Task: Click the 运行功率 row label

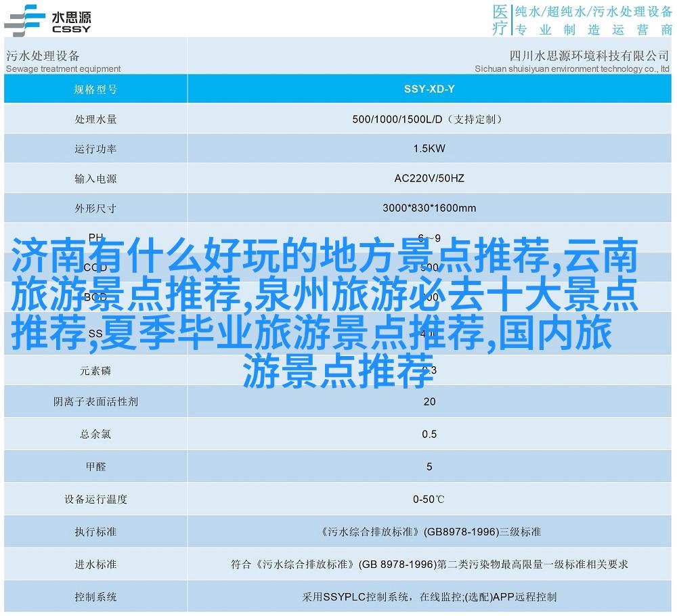Action: click(95, 149)
